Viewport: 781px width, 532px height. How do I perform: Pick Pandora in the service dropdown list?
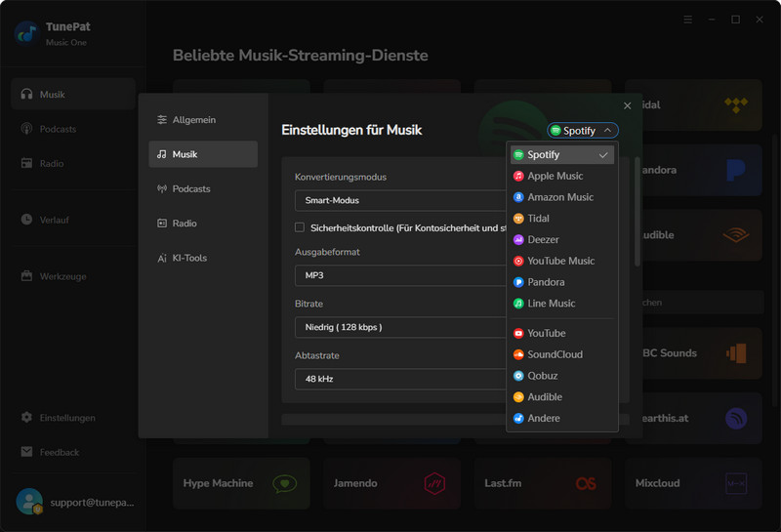coord(562,282)
